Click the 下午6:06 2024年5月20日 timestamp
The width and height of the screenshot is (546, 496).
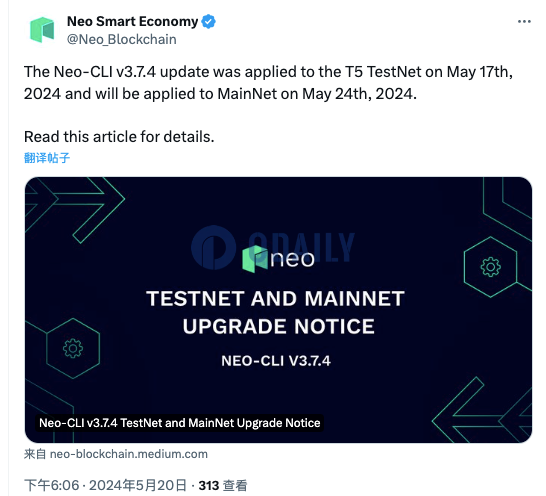tap(105, 485)
